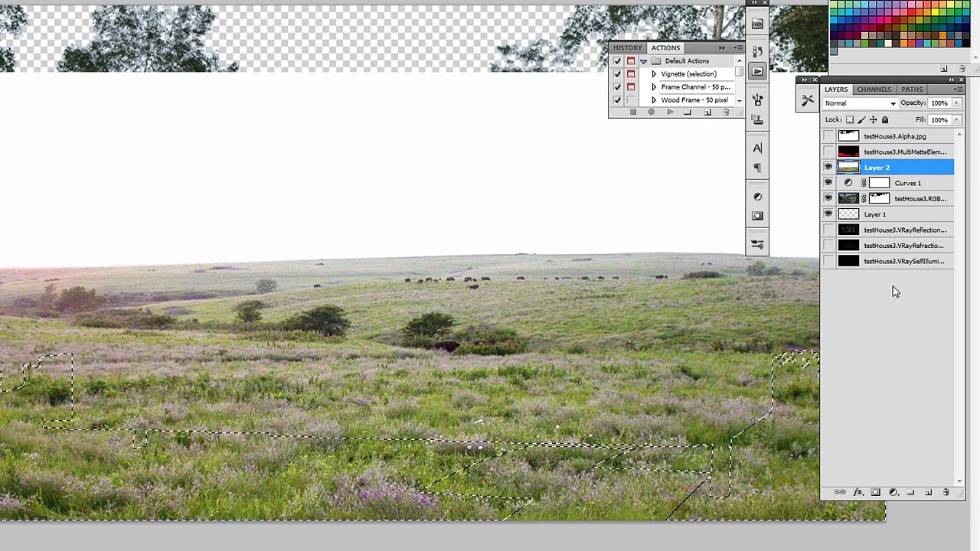Lock position move icon

(873, 119)
